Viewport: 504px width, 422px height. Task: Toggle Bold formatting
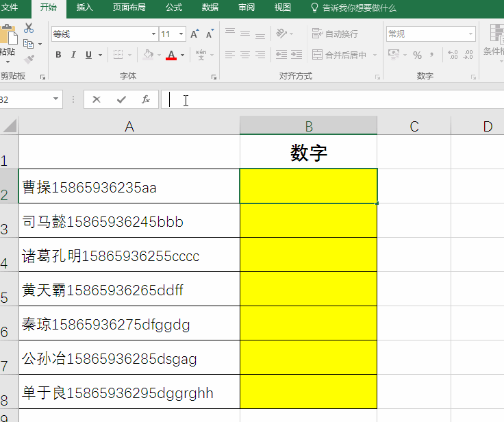click(58, 55)
